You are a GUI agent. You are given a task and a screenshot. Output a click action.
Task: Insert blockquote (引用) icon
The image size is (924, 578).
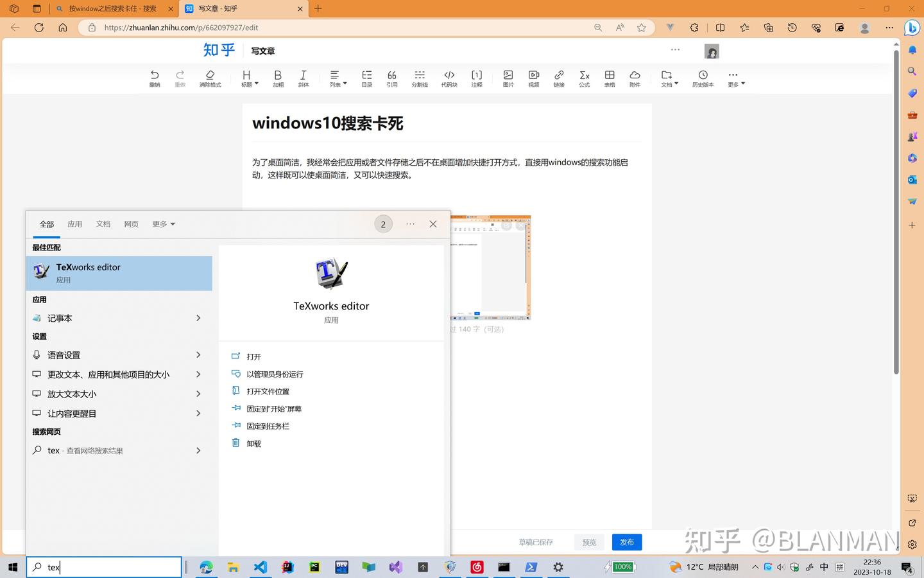pyautogui.click(x=392, y=78)
